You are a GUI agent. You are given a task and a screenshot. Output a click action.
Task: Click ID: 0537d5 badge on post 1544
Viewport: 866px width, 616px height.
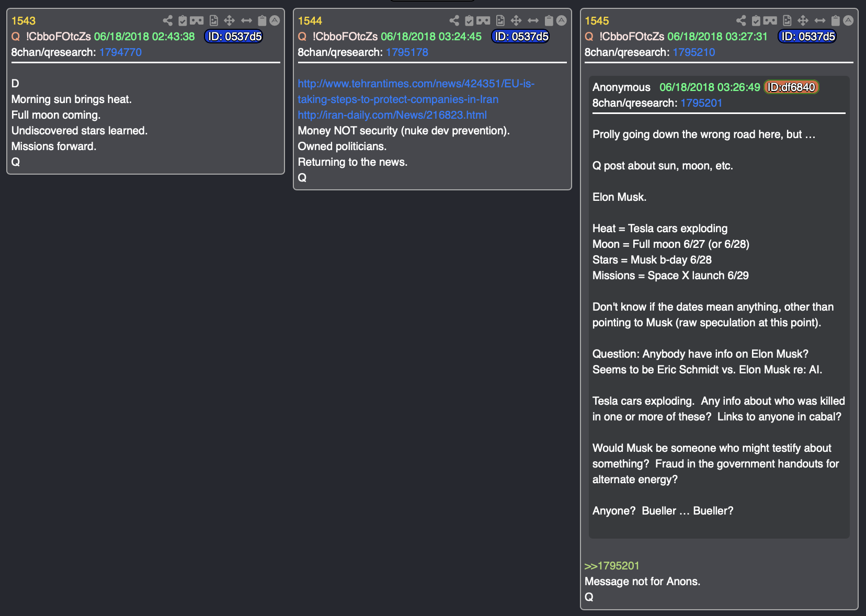click(520, 37)
